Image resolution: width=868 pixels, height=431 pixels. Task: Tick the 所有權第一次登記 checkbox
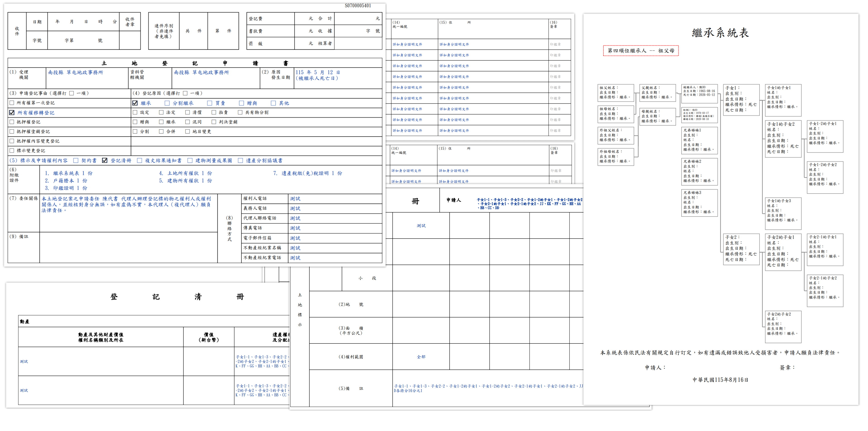click(x=12, y=103)
